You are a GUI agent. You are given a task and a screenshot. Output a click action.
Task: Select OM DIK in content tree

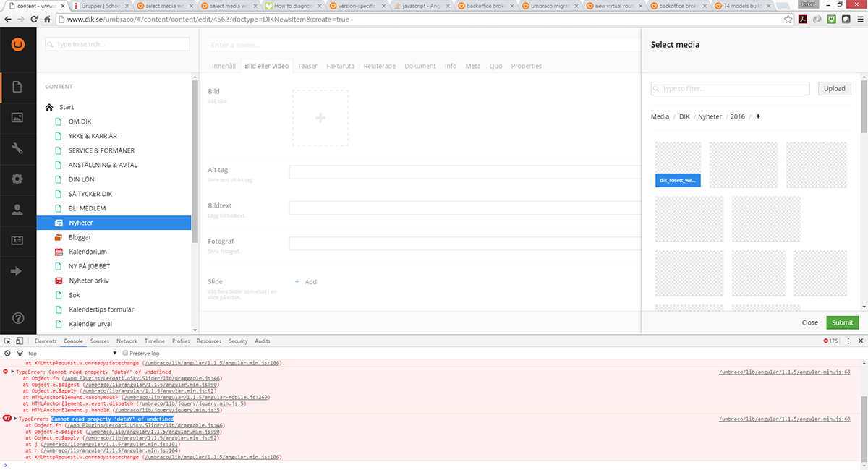point(80,121)
